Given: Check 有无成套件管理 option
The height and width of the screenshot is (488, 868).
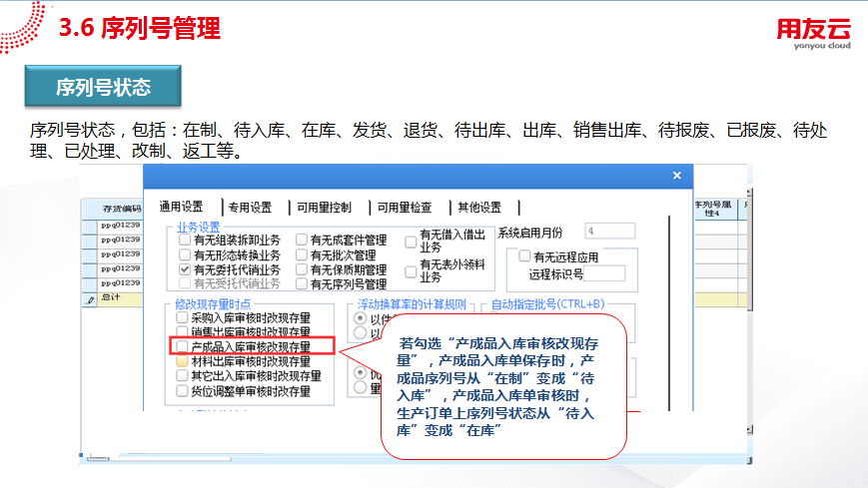Looking at the screenshot, I should (x=301, y=241).
